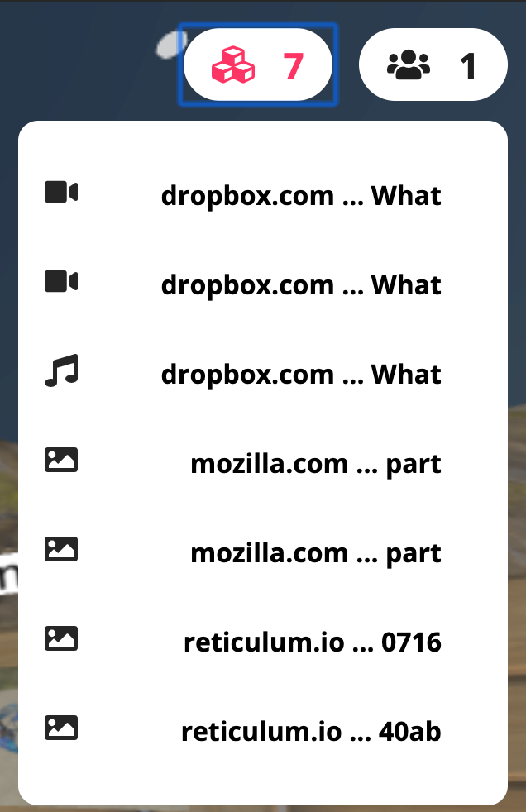Click the image icon beside the second mozilla.com entry

point(61,549)
